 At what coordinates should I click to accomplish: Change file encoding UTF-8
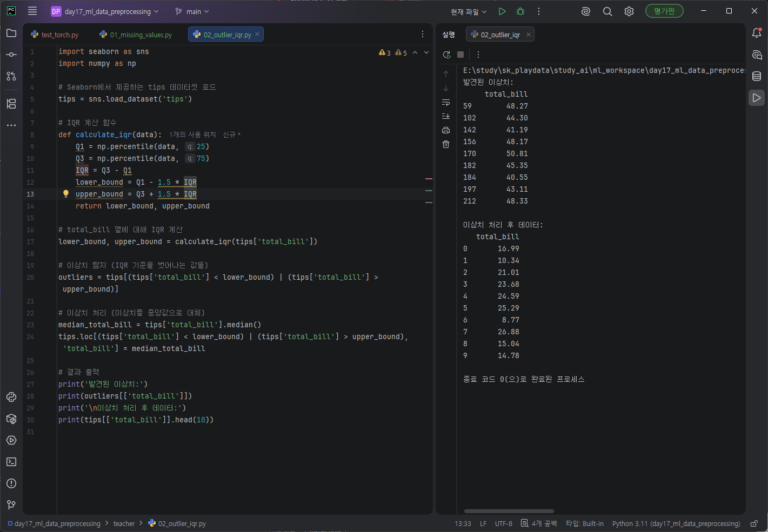click(504, 523)
